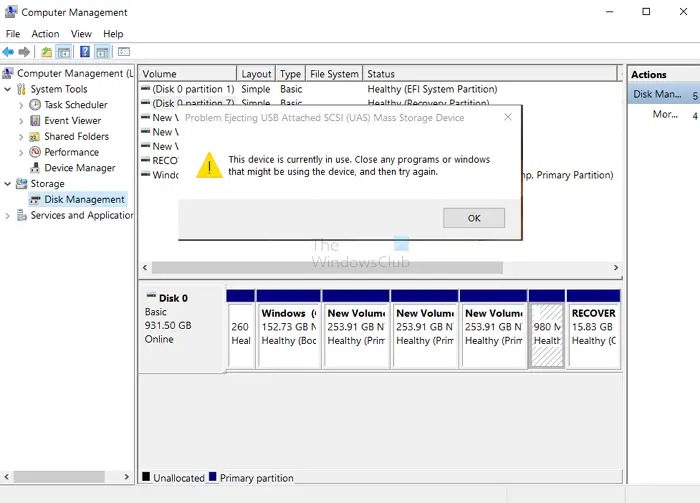Select Device Manager in the tree

click(x=79, y=168)
